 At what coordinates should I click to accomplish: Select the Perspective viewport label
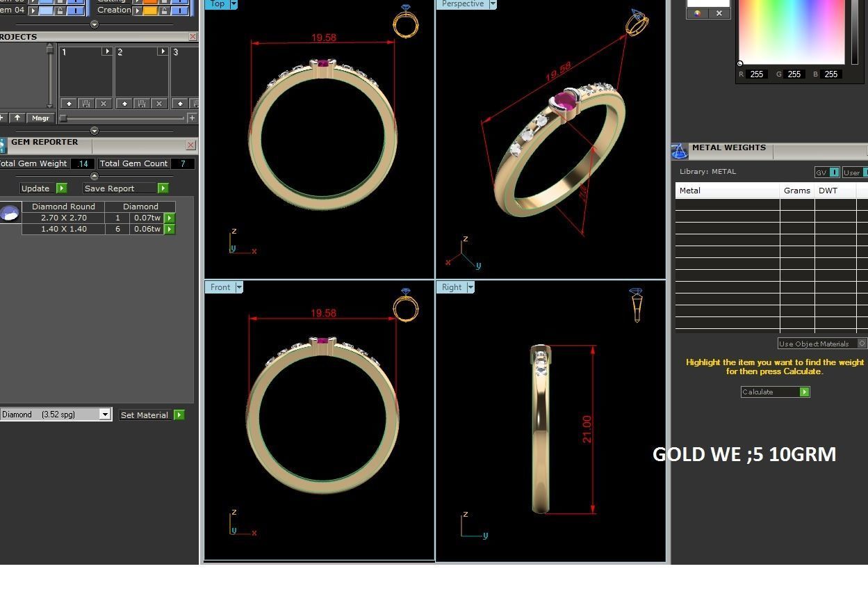tap(463, 4)
